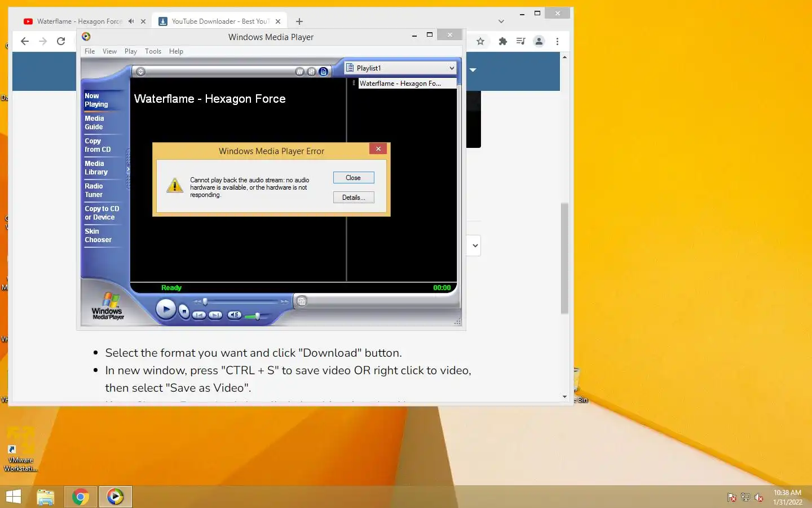Viewport: 812px width, 508px height.
Task: Open Chrome from the taskbar
Action: coord(81,497)
